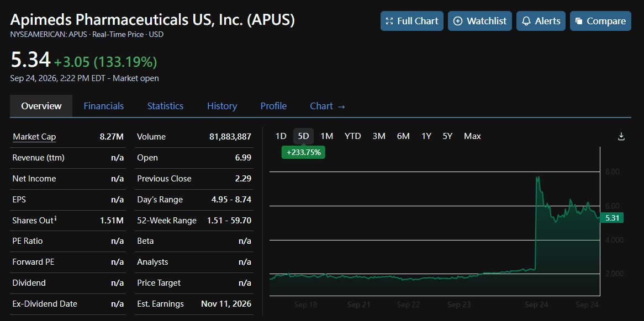Screen dimensions: 644x321
Task: Click the Shares Out value 1.51M
Action: (x=112, y=221)
